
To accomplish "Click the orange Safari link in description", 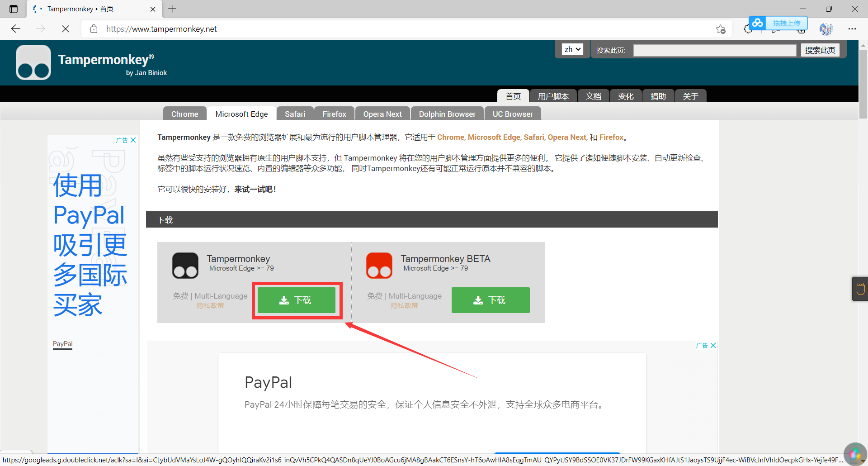I will [x=534, y=137].
